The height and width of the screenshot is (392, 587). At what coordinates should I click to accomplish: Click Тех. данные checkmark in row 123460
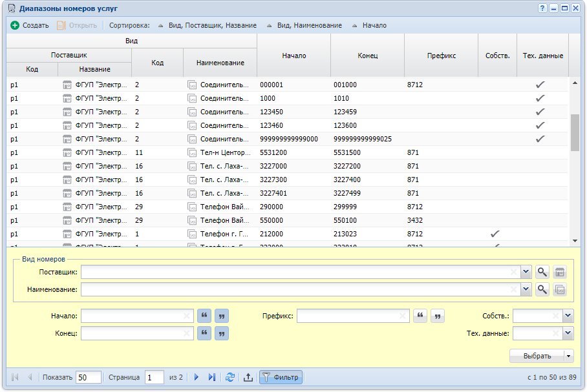[540, 125]
